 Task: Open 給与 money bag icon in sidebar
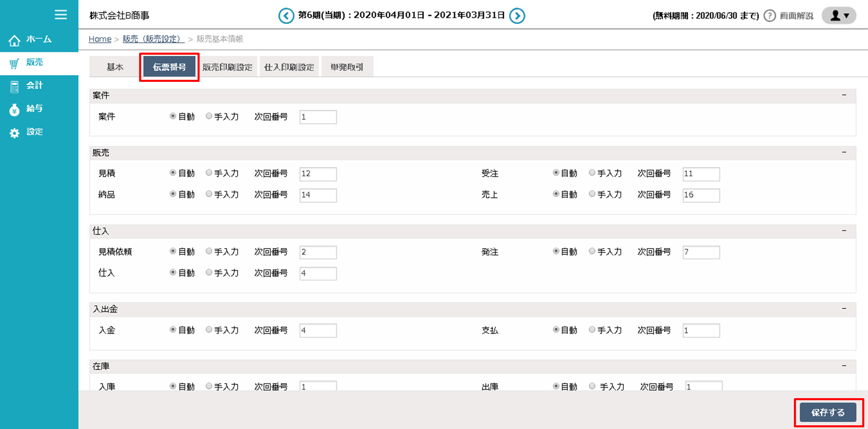14,110
